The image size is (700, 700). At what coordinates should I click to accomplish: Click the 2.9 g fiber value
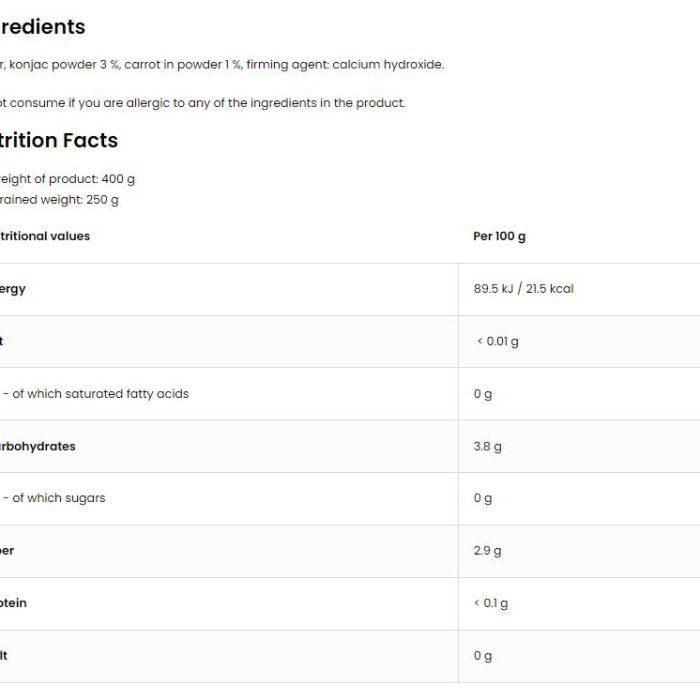[x=488, y=551]
